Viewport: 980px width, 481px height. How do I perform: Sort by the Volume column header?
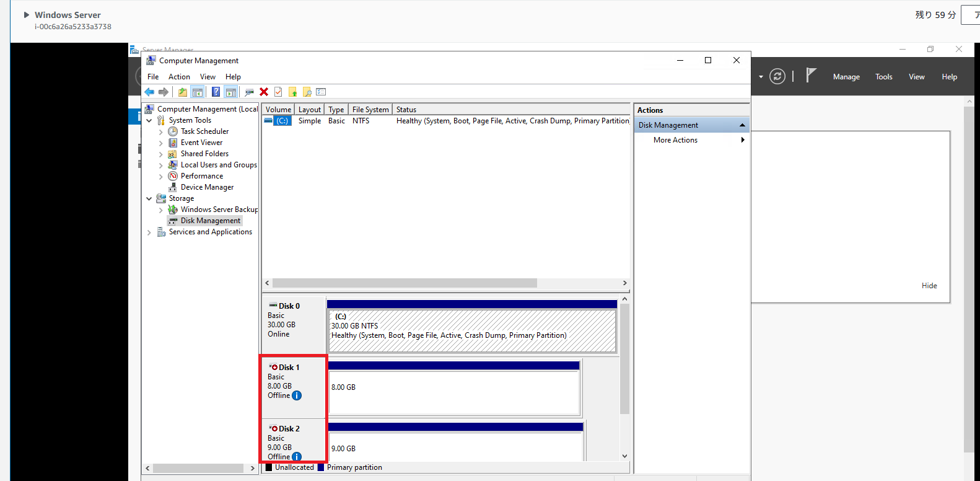click(x=278, y=110)
